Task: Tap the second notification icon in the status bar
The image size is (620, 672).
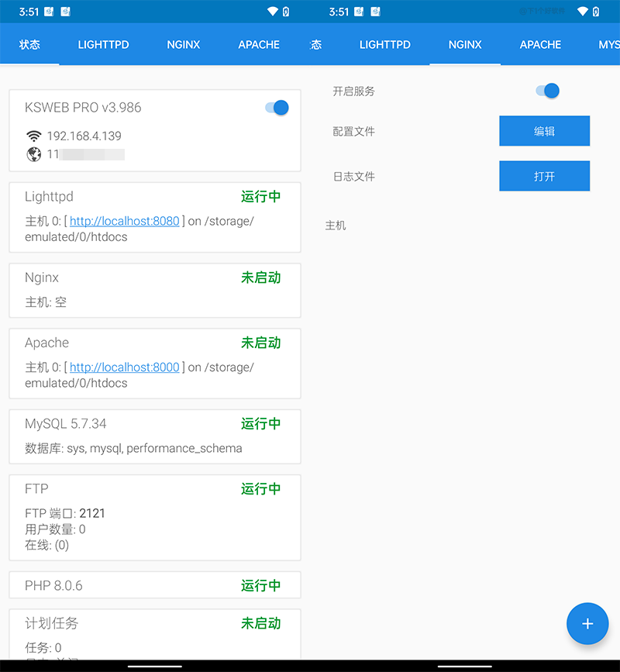Action: tap(66, 11)
